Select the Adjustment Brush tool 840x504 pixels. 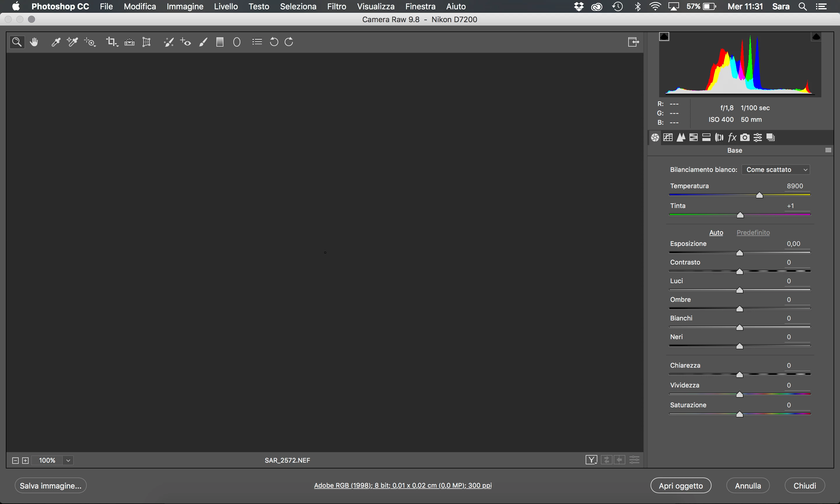click(x=203, y=42)
